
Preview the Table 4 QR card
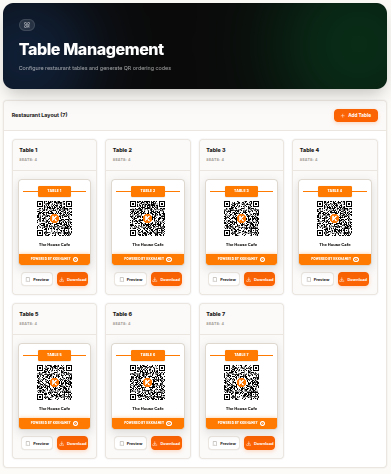(318, 279)
